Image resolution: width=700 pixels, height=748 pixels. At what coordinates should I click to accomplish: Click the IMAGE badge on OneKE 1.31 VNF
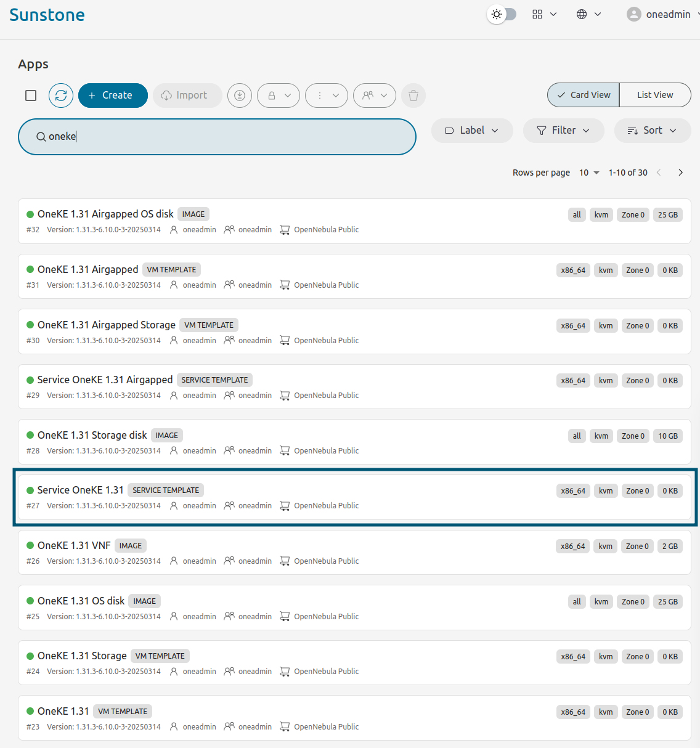point(131,546)
